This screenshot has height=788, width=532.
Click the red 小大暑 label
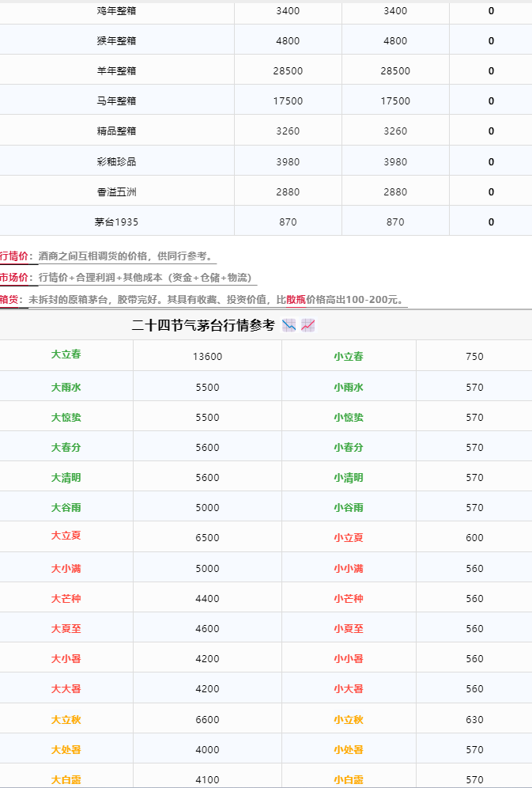click(x=349, y=690)
